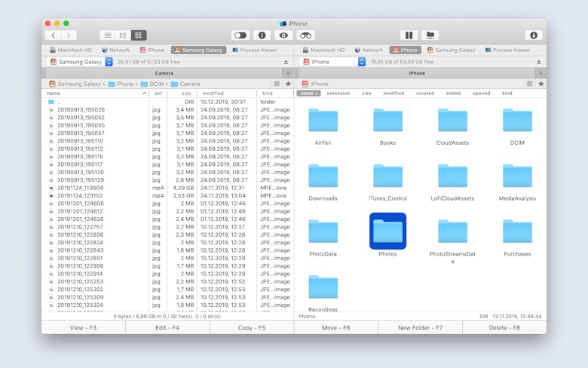Open search with the binoculars icon
Viewport: 588px width, 368px height.
click(306, 35)
